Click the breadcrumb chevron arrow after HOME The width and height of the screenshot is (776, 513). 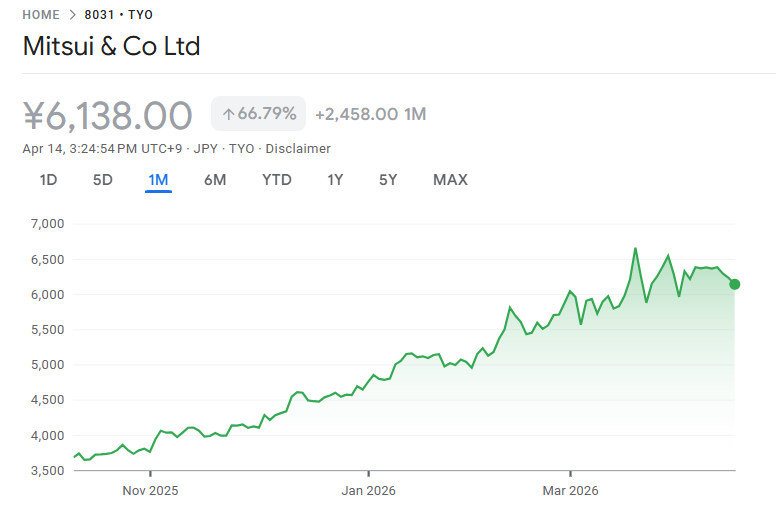(x=71, y=15)
